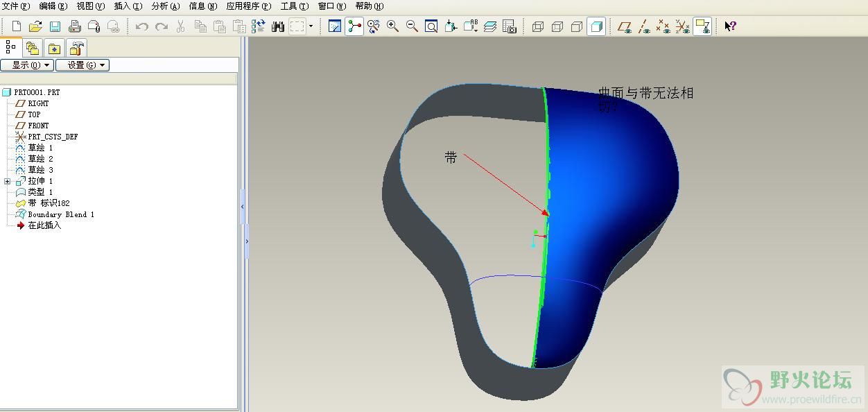The width and height of the screenshot is (868, 412).
Task: Open the layers display icon
Action: click(x=490, y=26)
